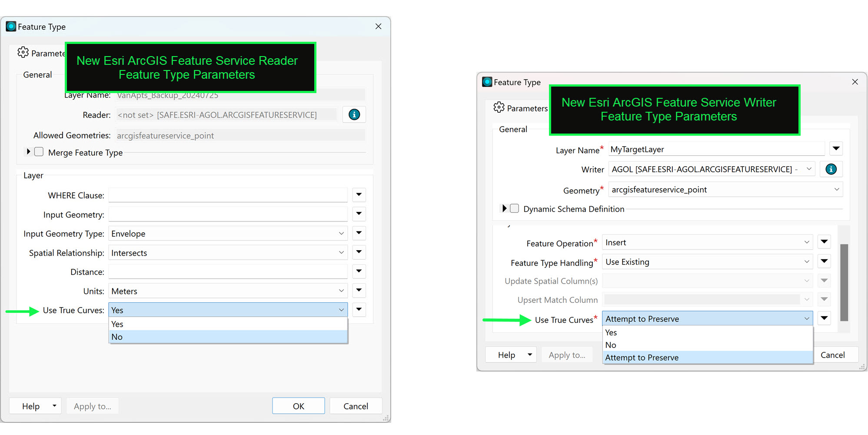The width and height of the screenshot is (868, 435).
Task: Click the FME app icon in right Feature Type title bar
Action: pyautogui.click(x=487, y=82)
